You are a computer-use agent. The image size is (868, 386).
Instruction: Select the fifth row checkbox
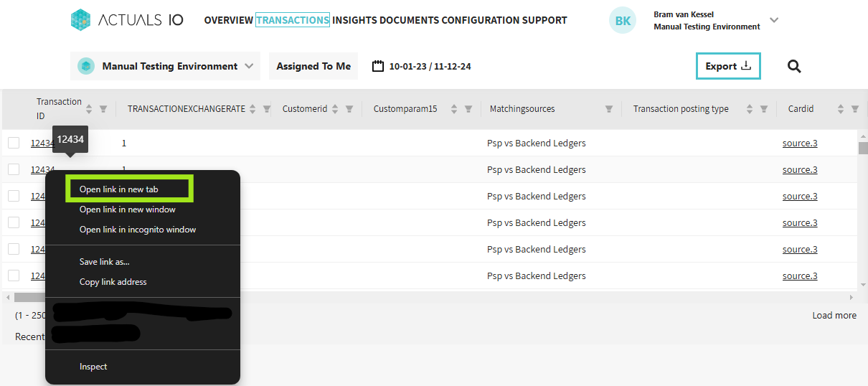(14, 249)
